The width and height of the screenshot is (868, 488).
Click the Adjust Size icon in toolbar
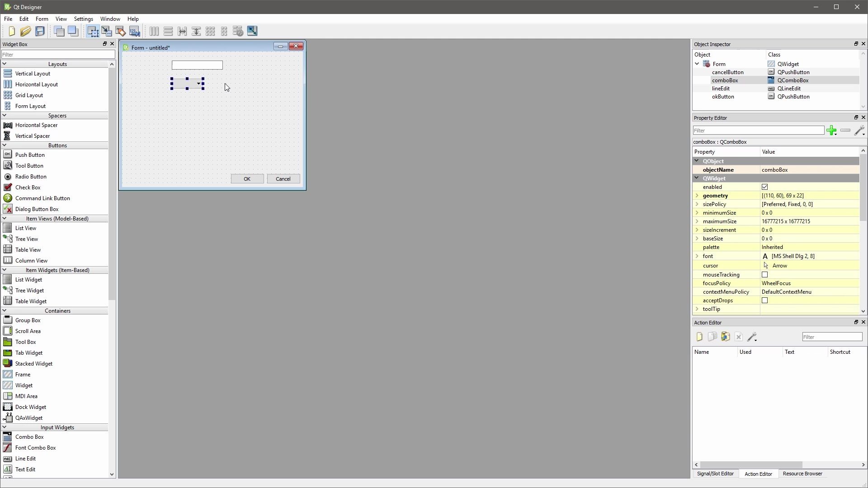click(252, 31)
